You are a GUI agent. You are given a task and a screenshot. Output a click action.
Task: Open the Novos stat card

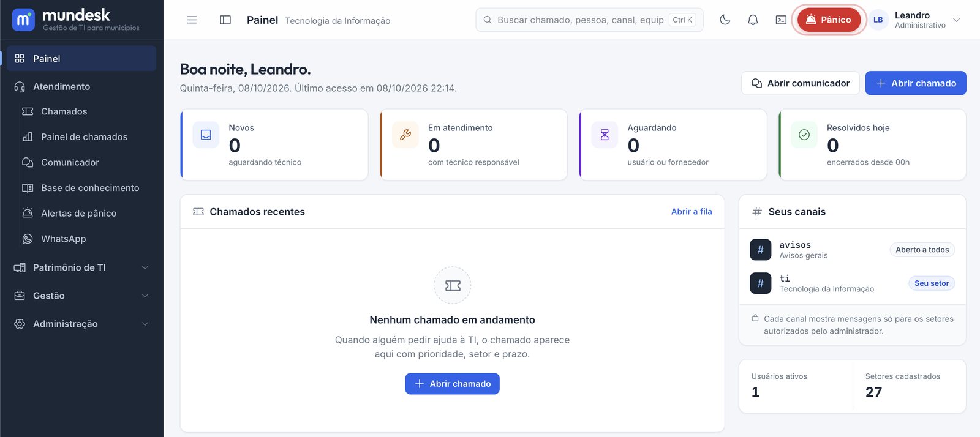[274, 145]
